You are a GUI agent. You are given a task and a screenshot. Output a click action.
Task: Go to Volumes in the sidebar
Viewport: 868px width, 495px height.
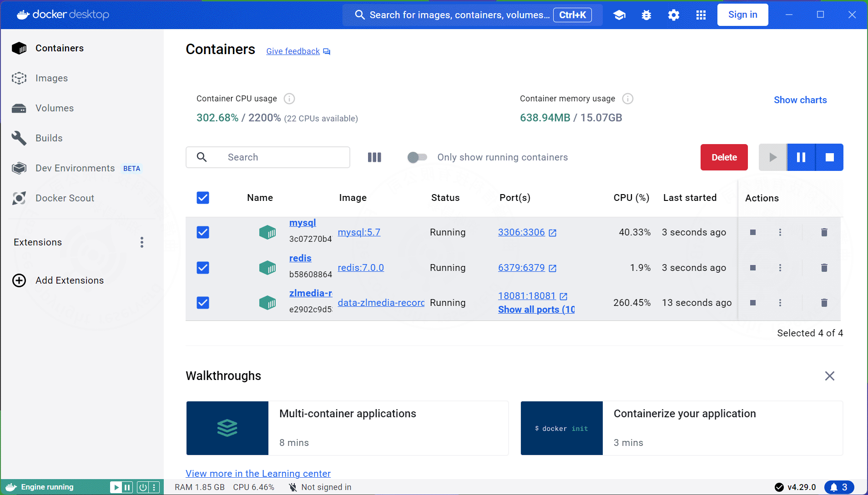(82, 108)
